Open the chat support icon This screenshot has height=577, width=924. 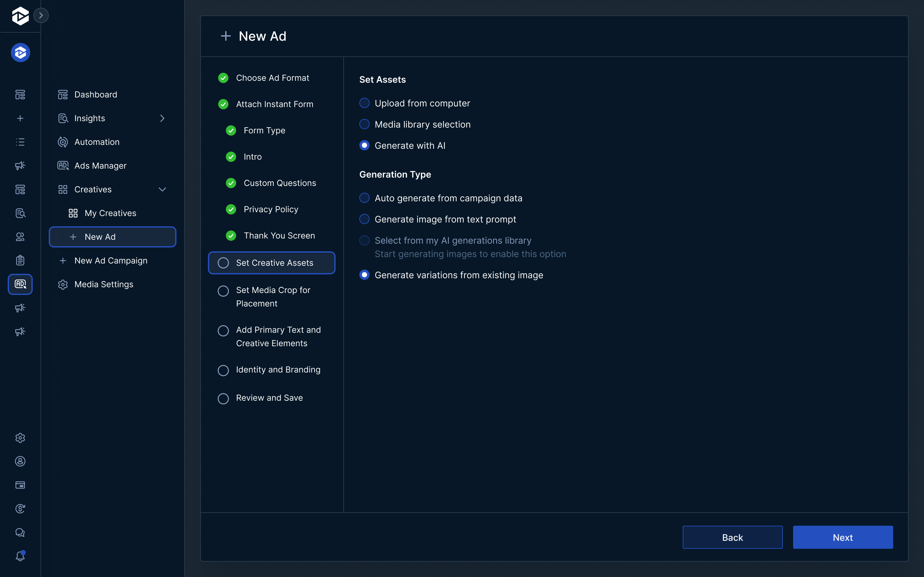pyautogui.click(x=20, y=532)
